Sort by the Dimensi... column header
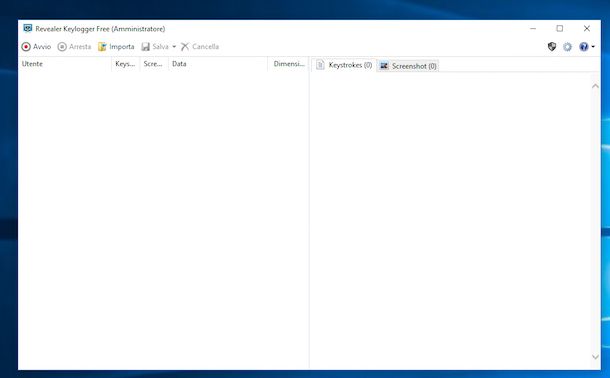The height and width of the screenshot is (378, 610). coord(289,64)
